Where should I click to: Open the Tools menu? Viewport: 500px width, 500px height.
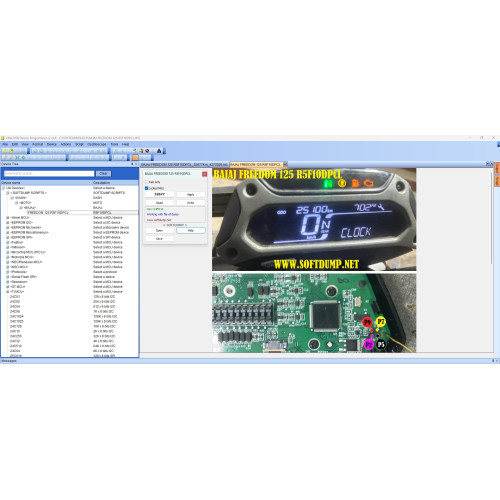[114, 144]
